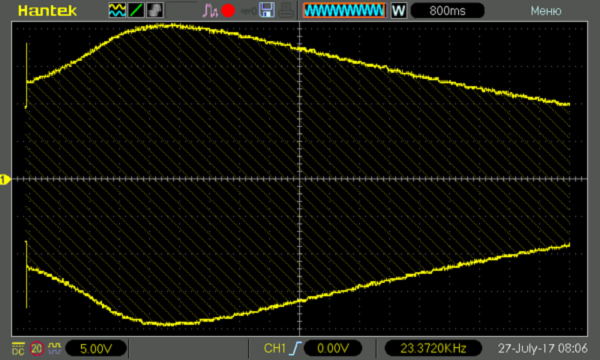The image size is (600, 360).
Task: Click the grayed-out key lock icon
Action: click(248, 11)
